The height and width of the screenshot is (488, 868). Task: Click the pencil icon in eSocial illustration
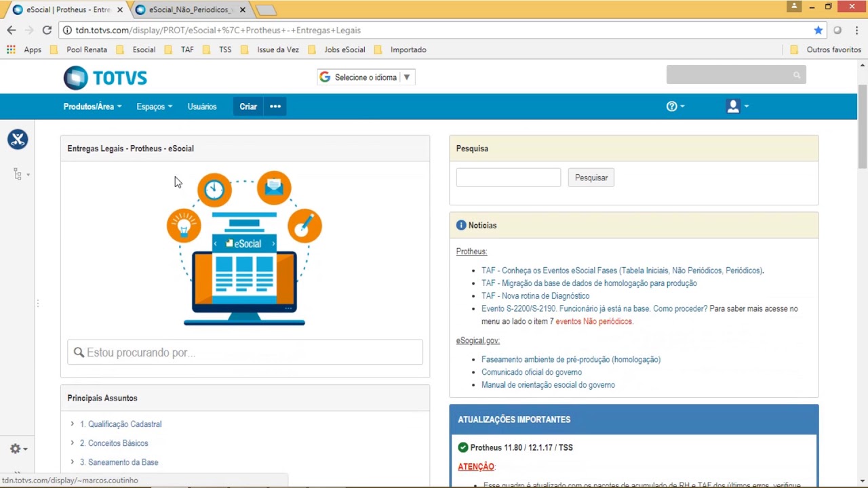[304, 226]
